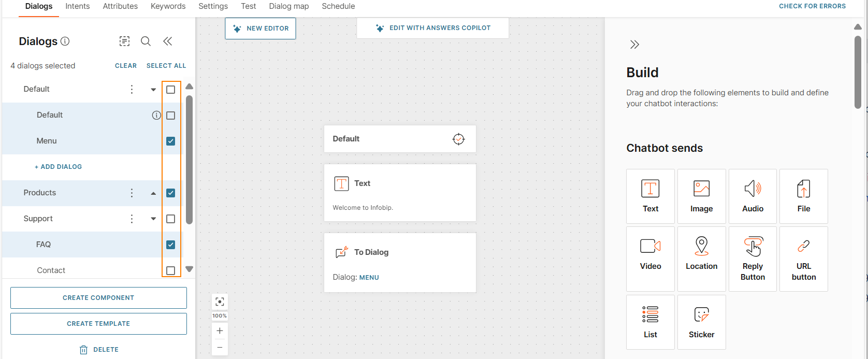Switch to the Intents tab
Viewport: 868px width, 359px height.
coord(77,6)
